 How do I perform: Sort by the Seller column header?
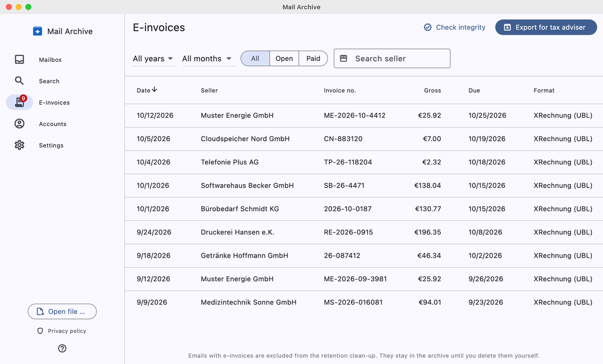coord(209,90)
